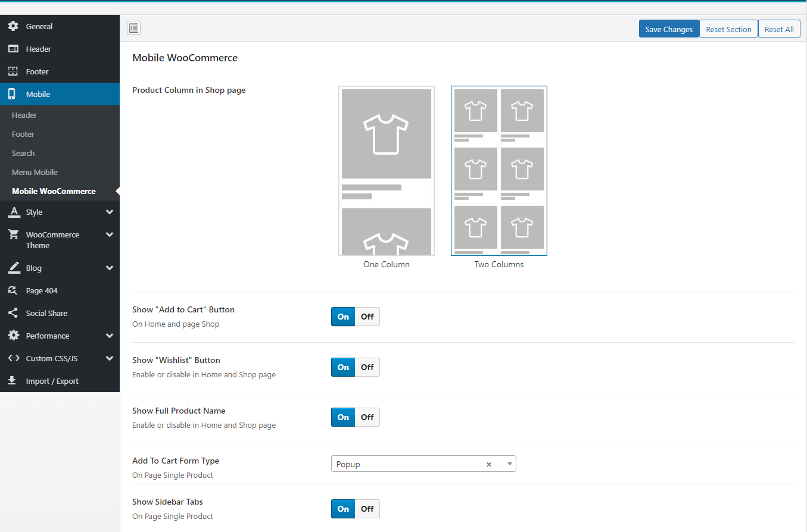Click the Import / Export download icon
Image resolution: width=807 pixels, height=532 pixels.
click(13, 381)
